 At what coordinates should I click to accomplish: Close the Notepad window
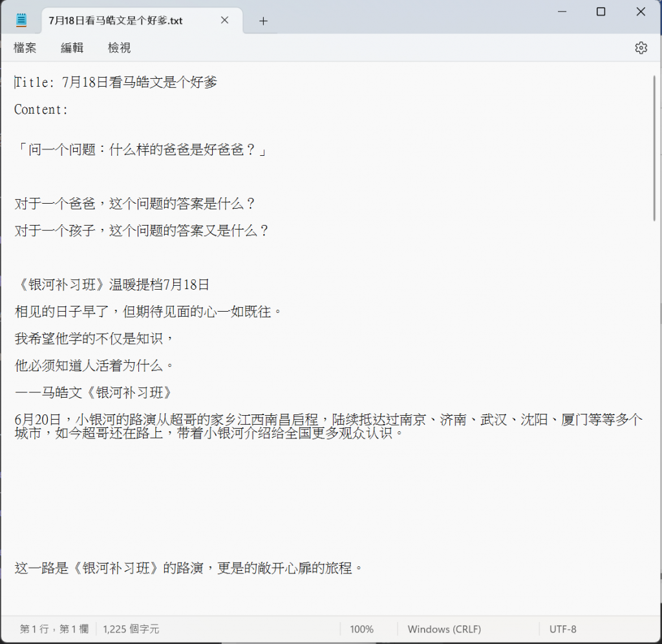(641, 12)
